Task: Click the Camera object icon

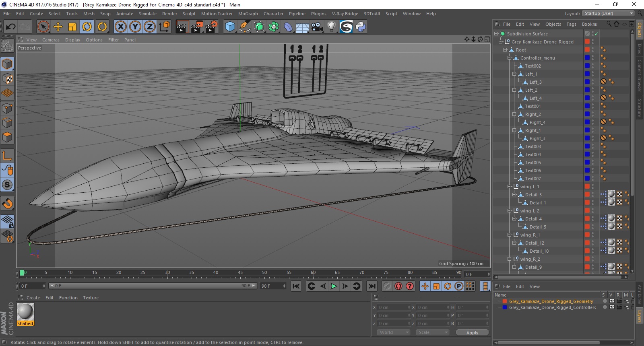Action: pos(317,27)
